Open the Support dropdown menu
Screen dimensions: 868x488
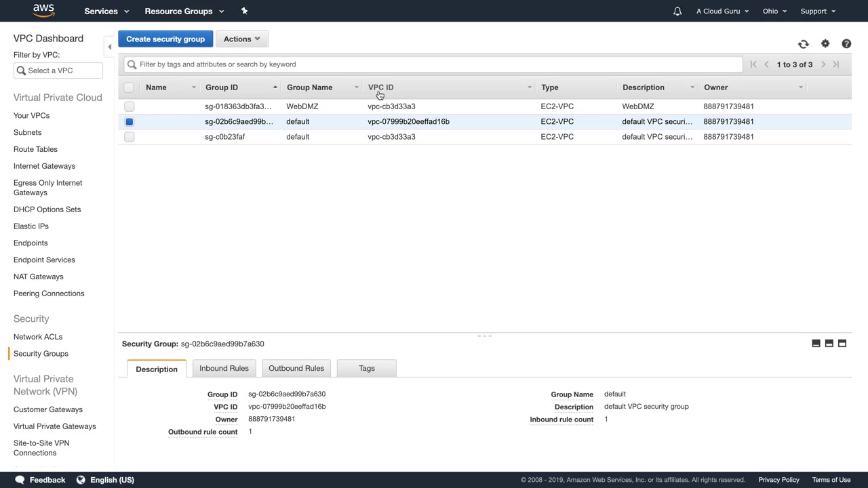click(x=818, y=11)
